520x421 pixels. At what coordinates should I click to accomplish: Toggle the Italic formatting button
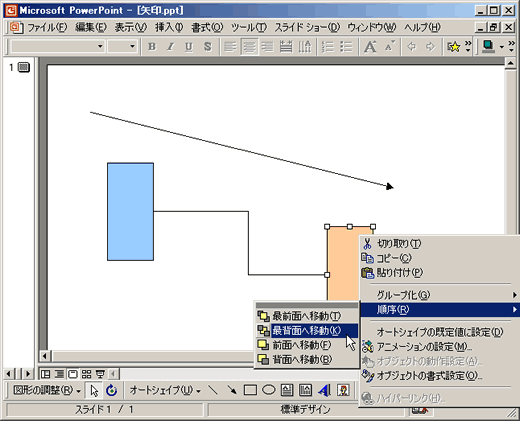(x=170, y=46)
